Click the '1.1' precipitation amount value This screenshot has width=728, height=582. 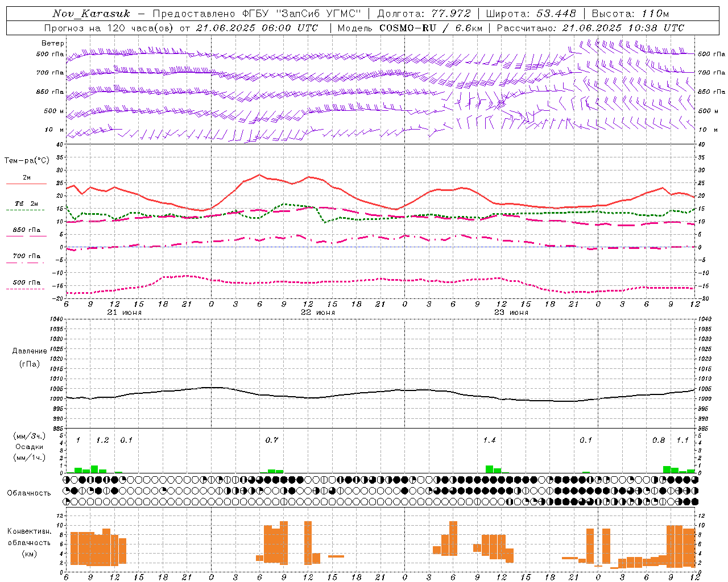(x=682, y=440)
